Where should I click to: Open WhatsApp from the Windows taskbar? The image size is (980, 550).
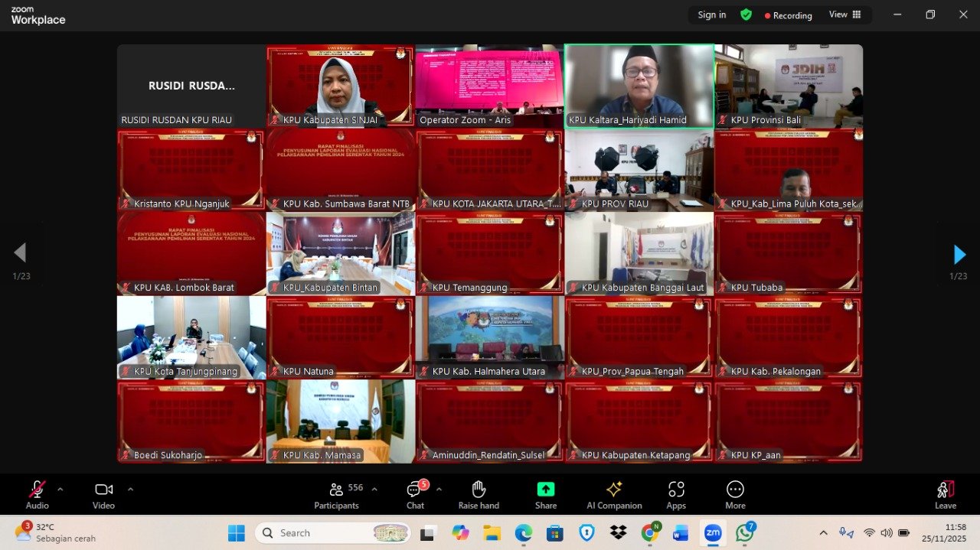(744, 533)
